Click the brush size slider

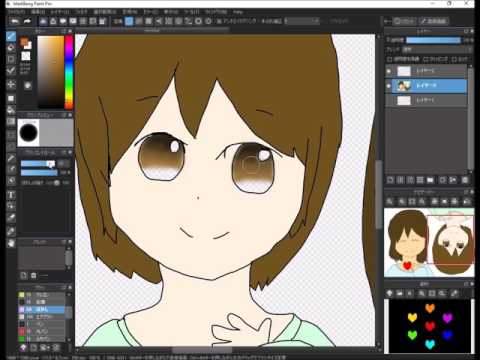38,164
